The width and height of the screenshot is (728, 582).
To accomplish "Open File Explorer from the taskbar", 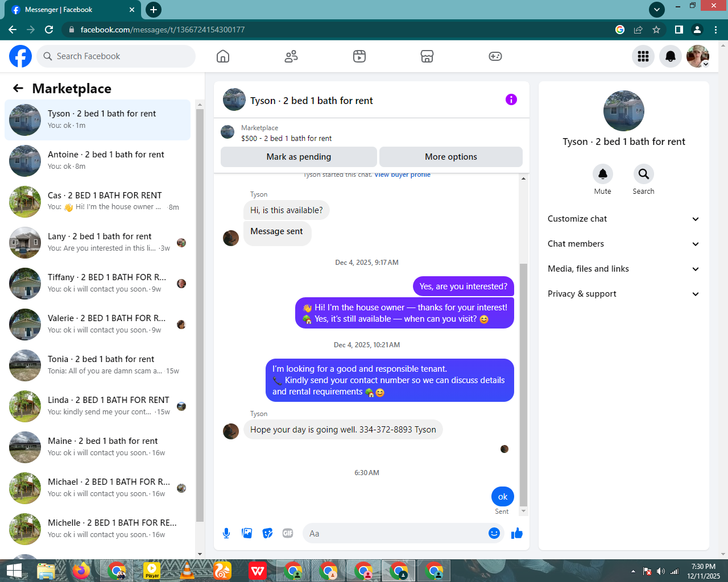I will [x=46, y=571].
